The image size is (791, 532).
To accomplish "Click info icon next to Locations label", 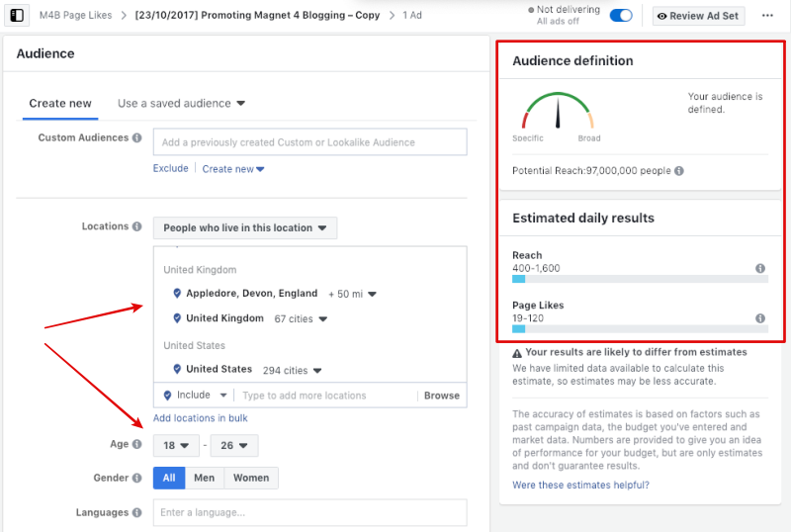I will click(x=136, y=227).
